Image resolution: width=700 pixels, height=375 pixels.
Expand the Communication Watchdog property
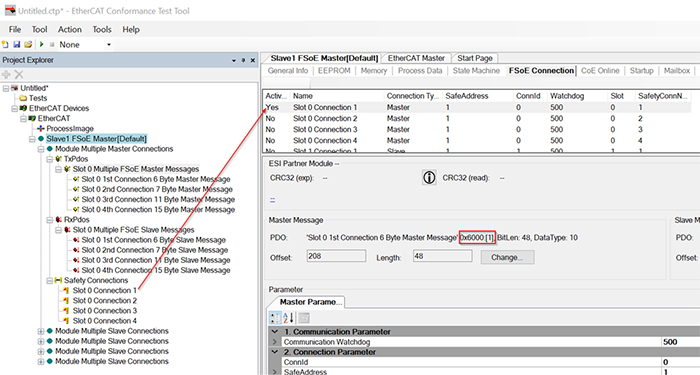pos(275,342)
